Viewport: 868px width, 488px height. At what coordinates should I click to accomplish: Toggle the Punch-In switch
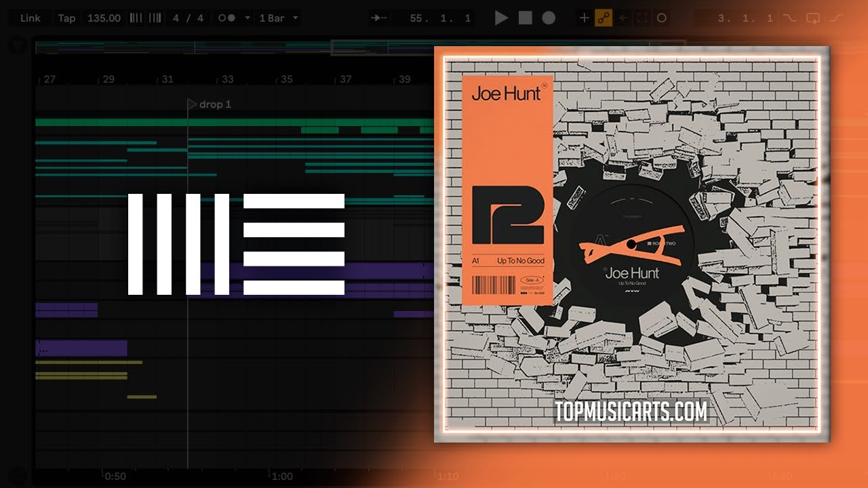[790, 18]
